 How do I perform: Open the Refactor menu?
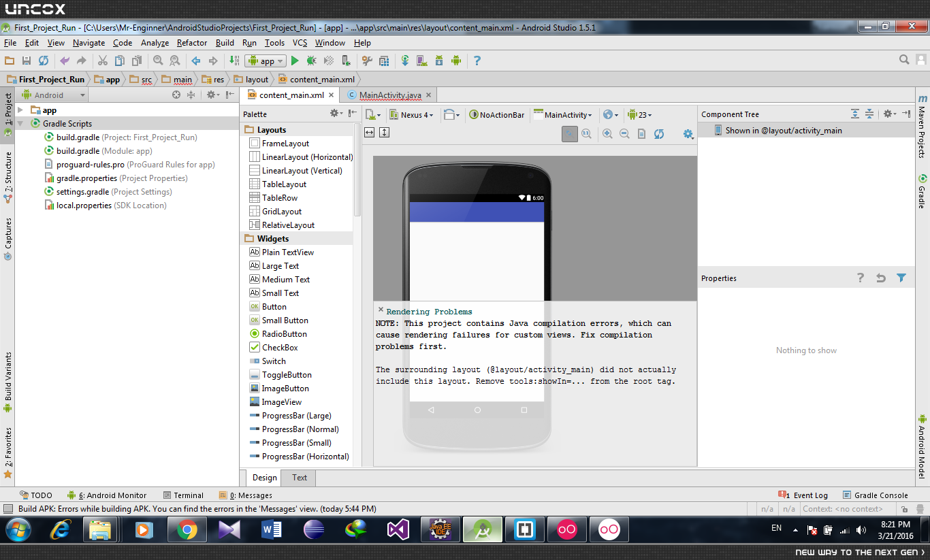(192, 43)
